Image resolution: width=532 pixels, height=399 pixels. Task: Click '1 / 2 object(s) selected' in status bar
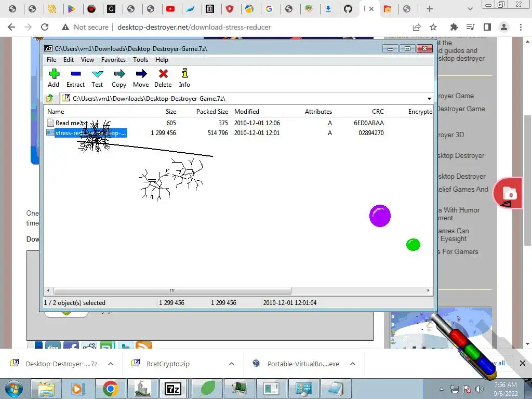point(75,303)
